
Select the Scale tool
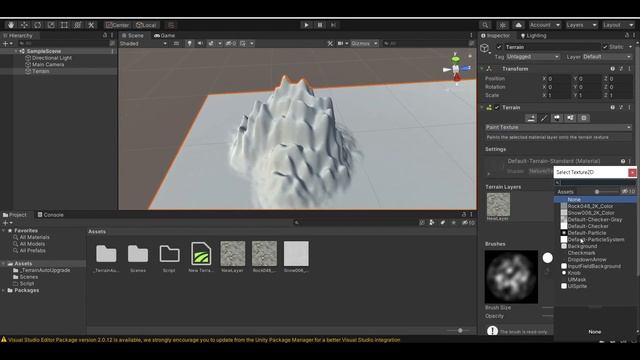[x=51, y=25]
